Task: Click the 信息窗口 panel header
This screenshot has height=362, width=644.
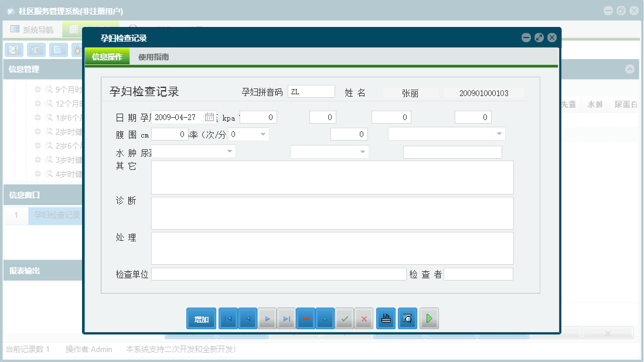Action: [x=43, y=195]
